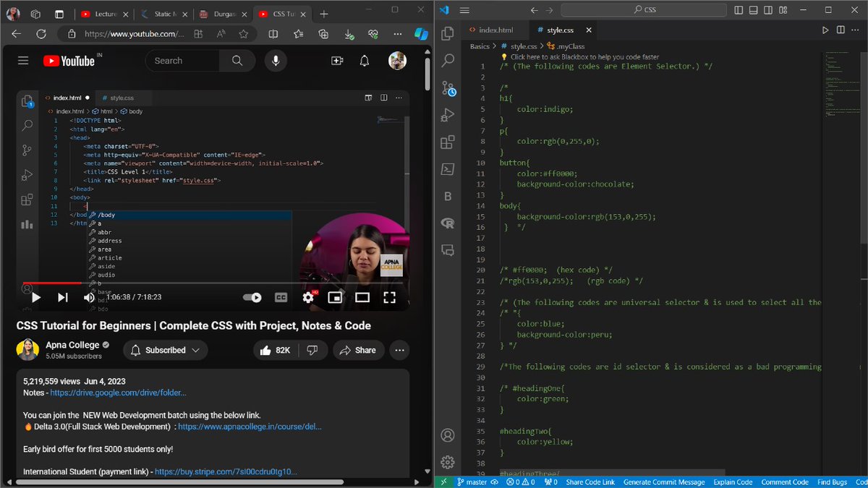868x488 pixels.
Task: Open Edge tab actions menu
Action: point(59,14)
